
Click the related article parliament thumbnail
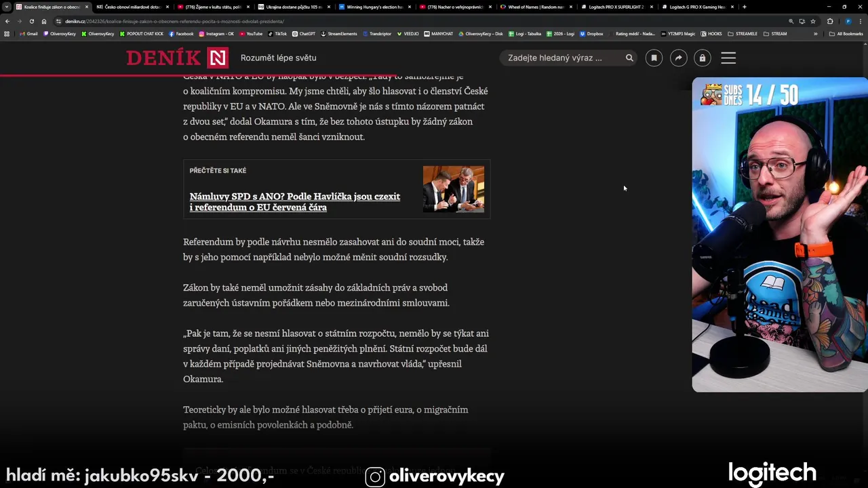click(454, 189)
